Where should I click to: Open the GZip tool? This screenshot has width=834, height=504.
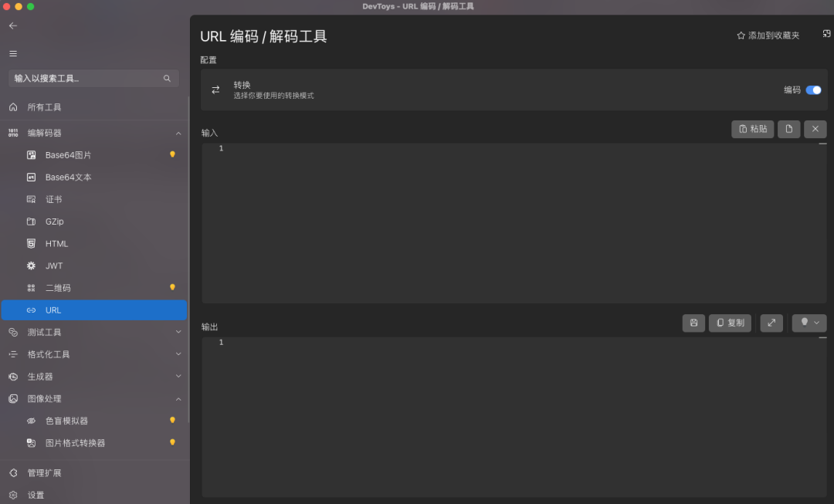94,222
